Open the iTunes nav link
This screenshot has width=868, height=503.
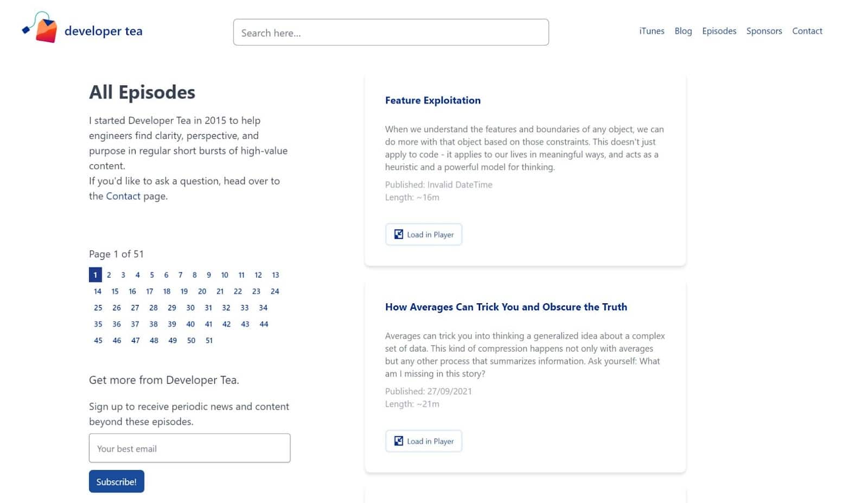click(652, 31)
